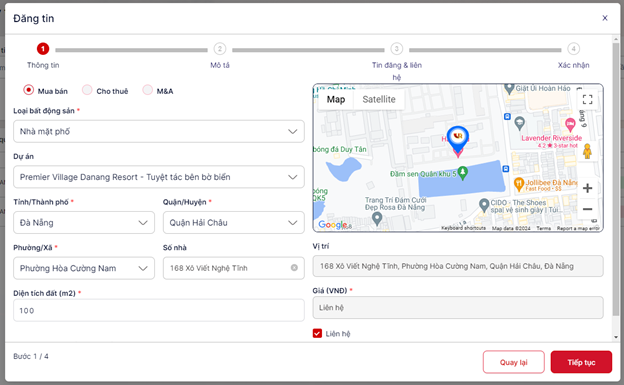Click Report a map error link

tap(578, 228)
